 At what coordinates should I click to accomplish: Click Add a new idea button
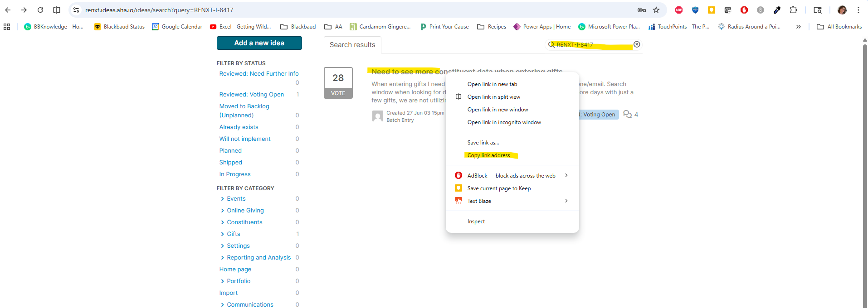259,43
